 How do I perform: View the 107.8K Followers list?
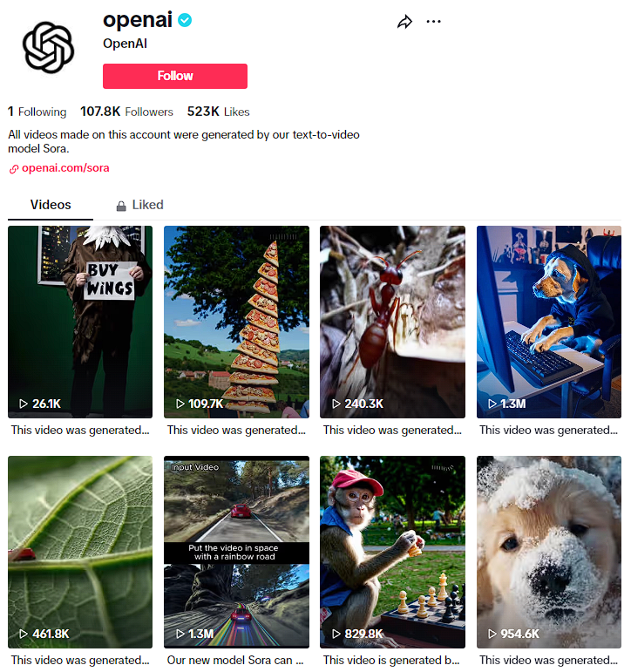(126, 112)
